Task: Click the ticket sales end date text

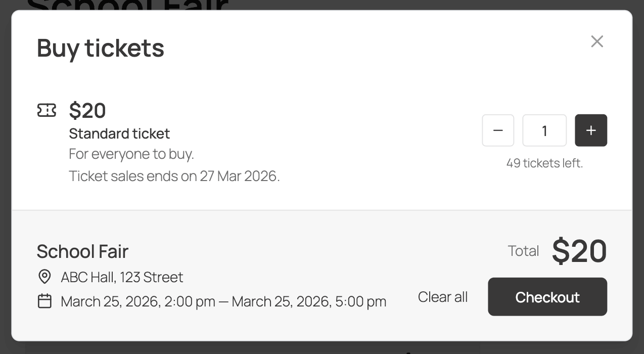Action: (174, 175)
